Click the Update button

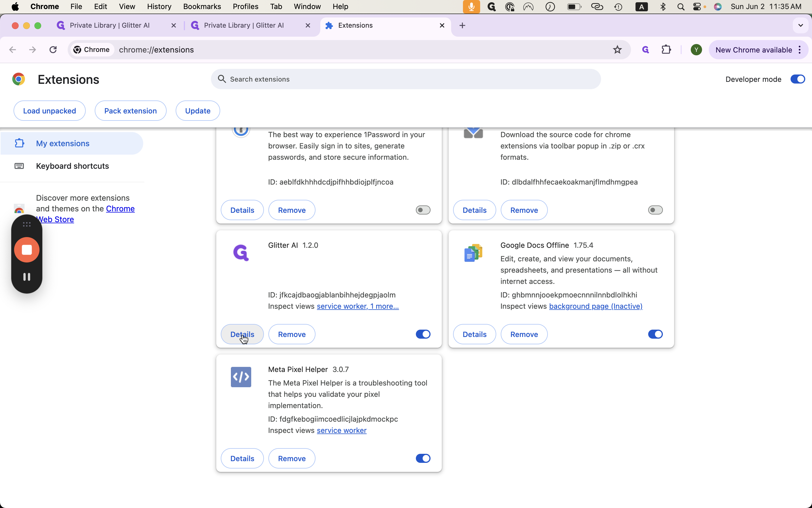[x=198, y=111]
